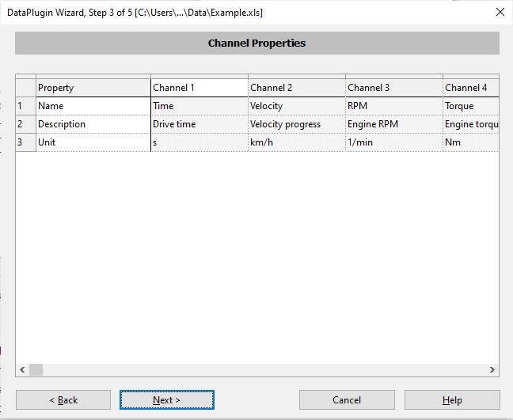Click the horizontal scrollbar thumb

[36, 369]
